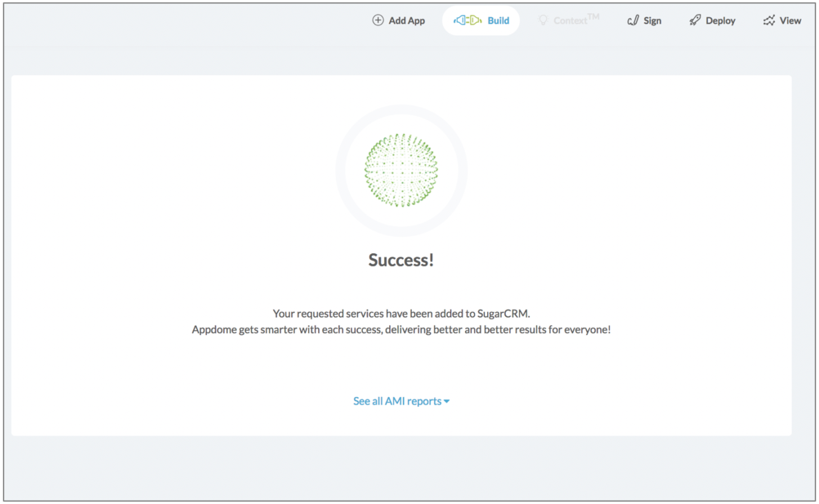Screen dimensions: 819x504
Task: Click the Context TM label
Action: coord(574,19)
